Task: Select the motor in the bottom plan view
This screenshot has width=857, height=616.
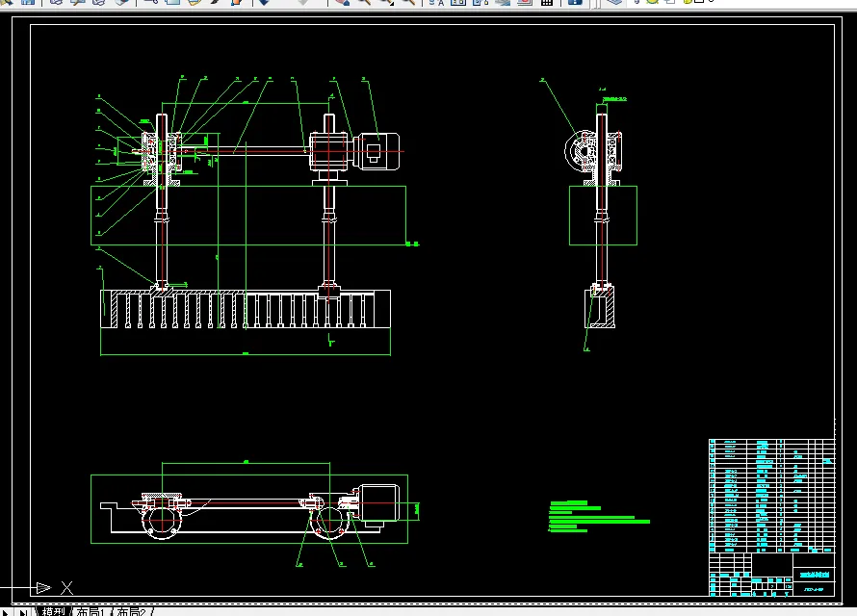Action: 379,505
